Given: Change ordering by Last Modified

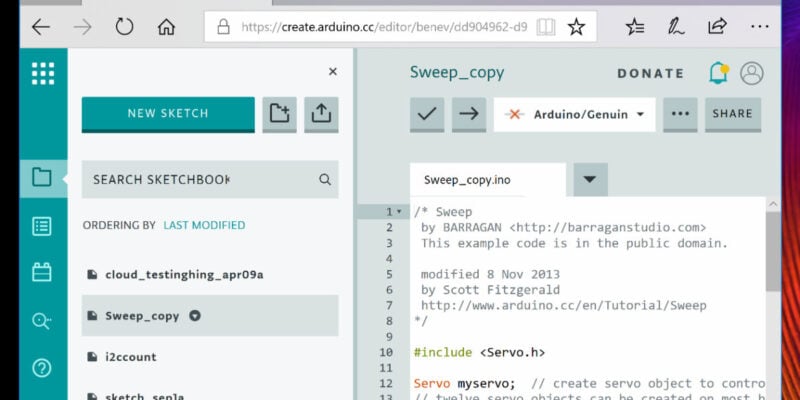Looking at the screenshot, I should pyautogui.click(x=204, y=225).
